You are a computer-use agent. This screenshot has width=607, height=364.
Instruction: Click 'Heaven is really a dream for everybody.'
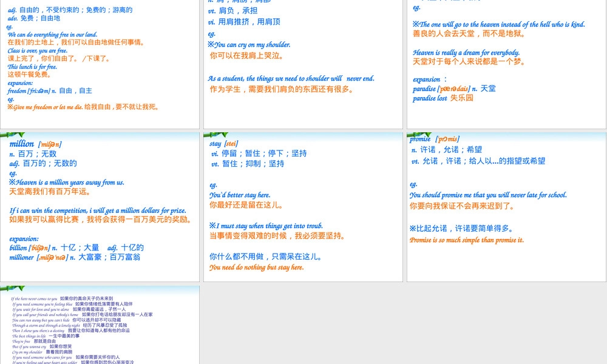click(466, 53)
